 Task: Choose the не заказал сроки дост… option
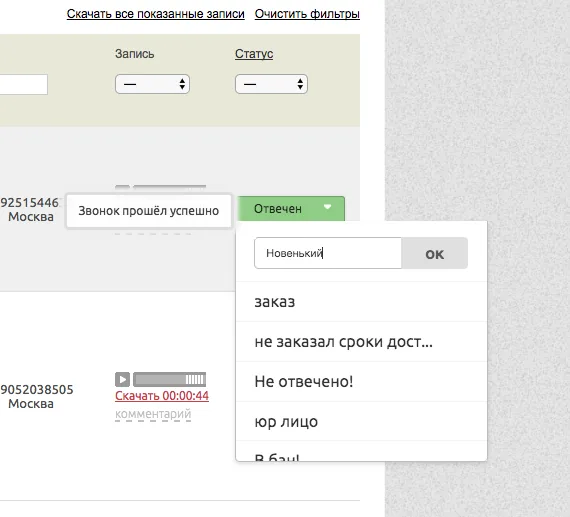click(x=361, y=342)
